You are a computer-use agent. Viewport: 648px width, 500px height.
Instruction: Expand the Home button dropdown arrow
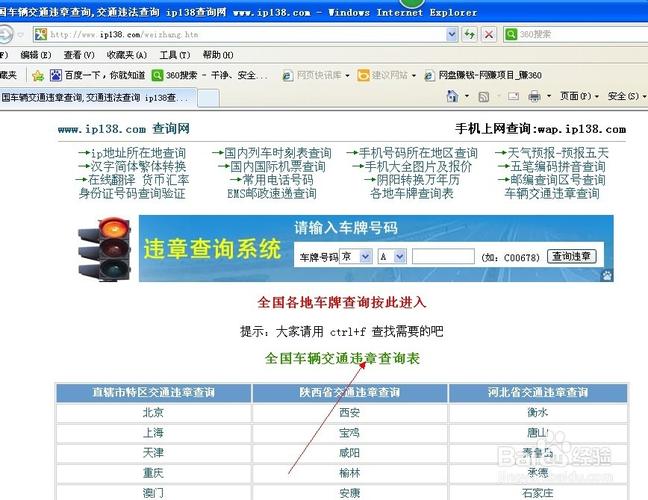[x=467, y=96]
